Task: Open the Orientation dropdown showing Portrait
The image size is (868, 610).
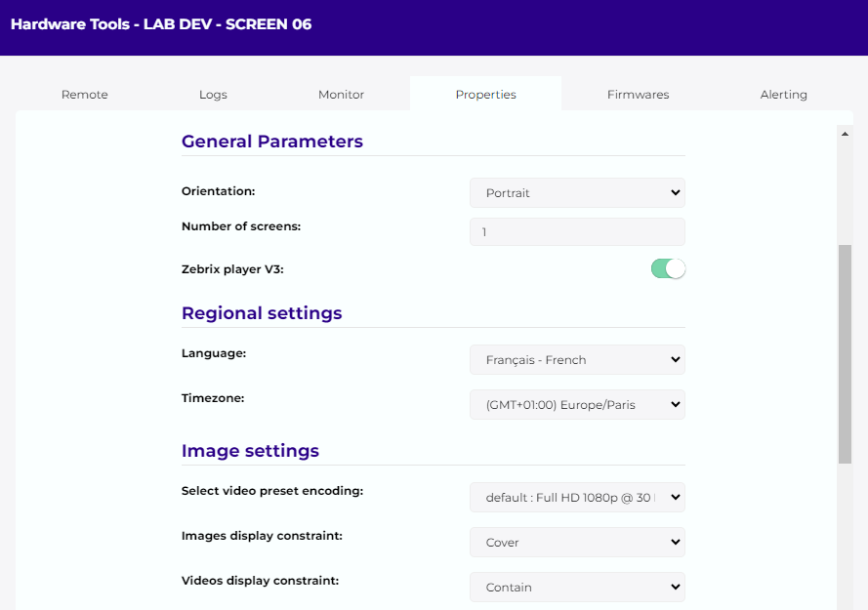Action: [x=577, y=193]
